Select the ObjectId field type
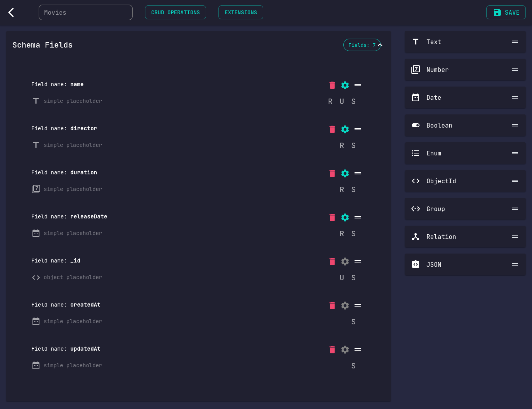Image resolution: width=532 pixels, height=409 pixels. point(465,181)
